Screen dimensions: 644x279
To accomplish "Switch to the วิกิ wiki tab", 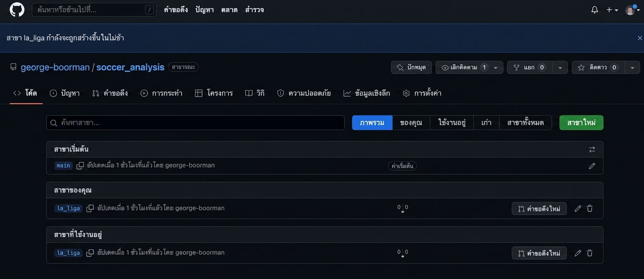I will (255, 93).
